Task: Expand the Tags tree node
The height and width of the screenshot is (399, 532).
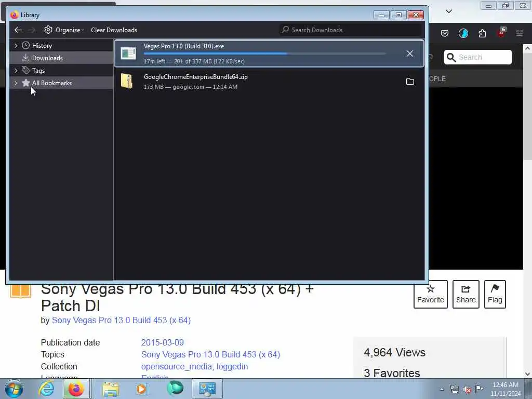Action: coord(16,71)
